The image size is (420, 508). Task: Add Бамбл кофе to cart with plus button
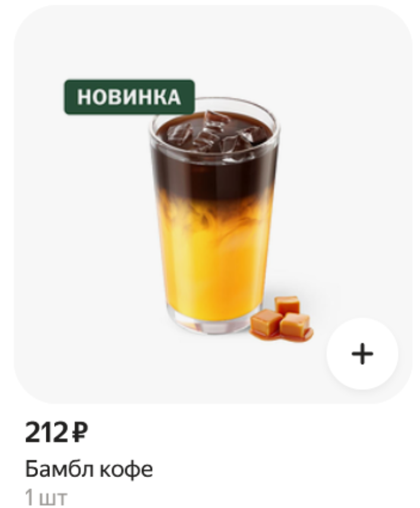(x=362, y=354)
